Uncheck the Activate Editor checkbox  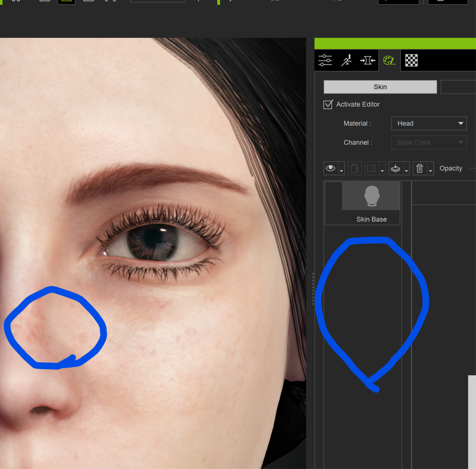[328, 104]
